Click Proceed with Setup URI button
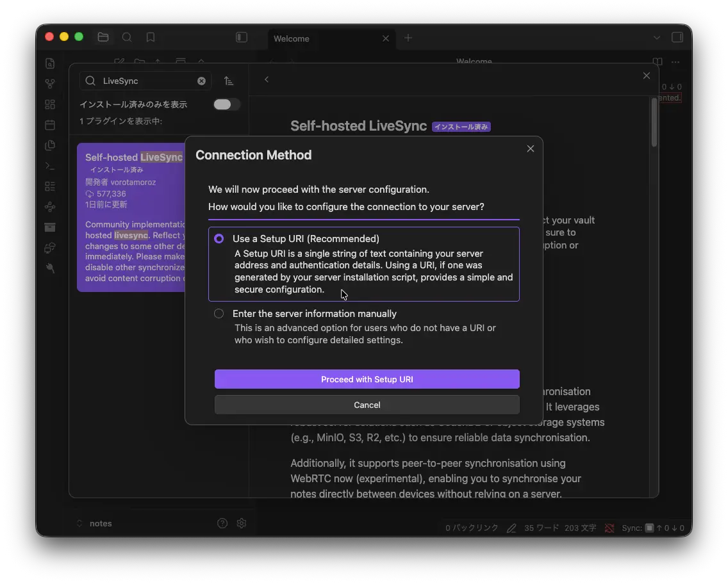Image resolution: width=728 pixels, height=584 pixels. click(367, 379)
